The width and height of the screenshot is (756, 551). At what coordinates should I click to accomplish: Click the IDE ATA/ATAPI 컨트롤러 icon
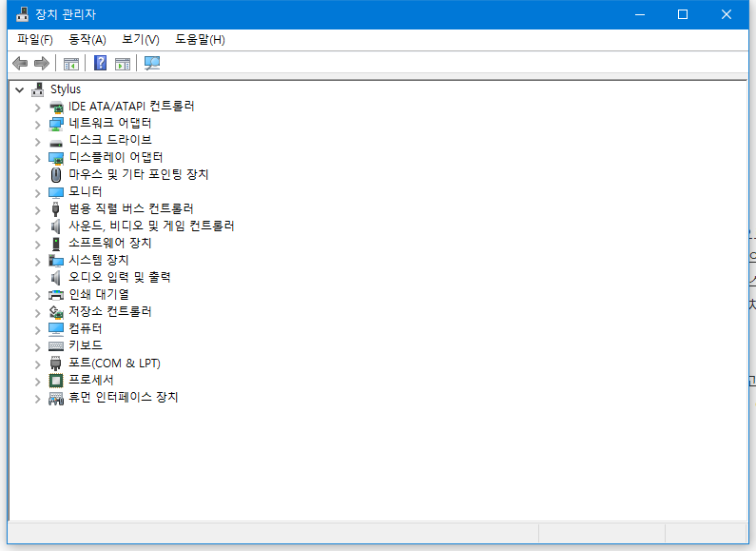(x=56, y=107)
